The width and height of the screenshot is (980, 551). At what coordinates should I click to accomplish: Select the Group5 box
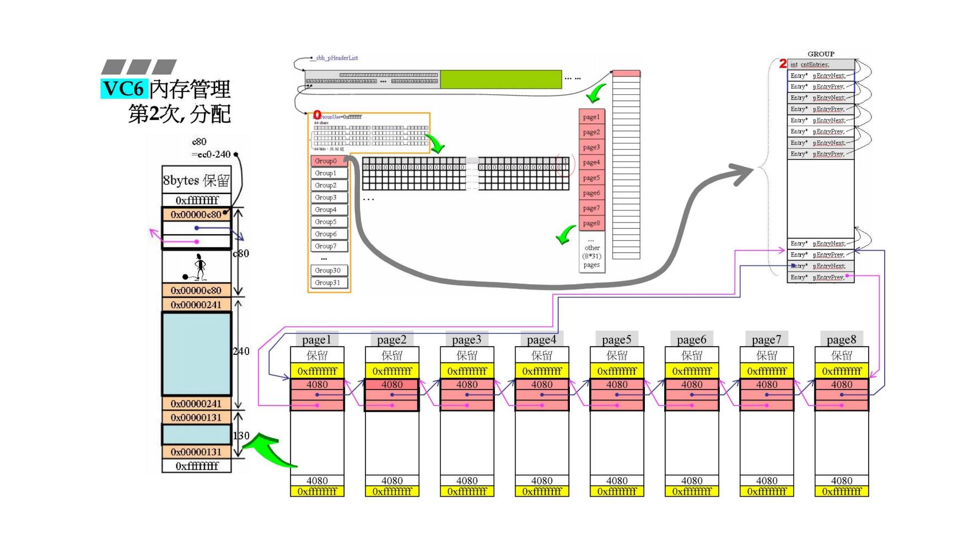329,222
